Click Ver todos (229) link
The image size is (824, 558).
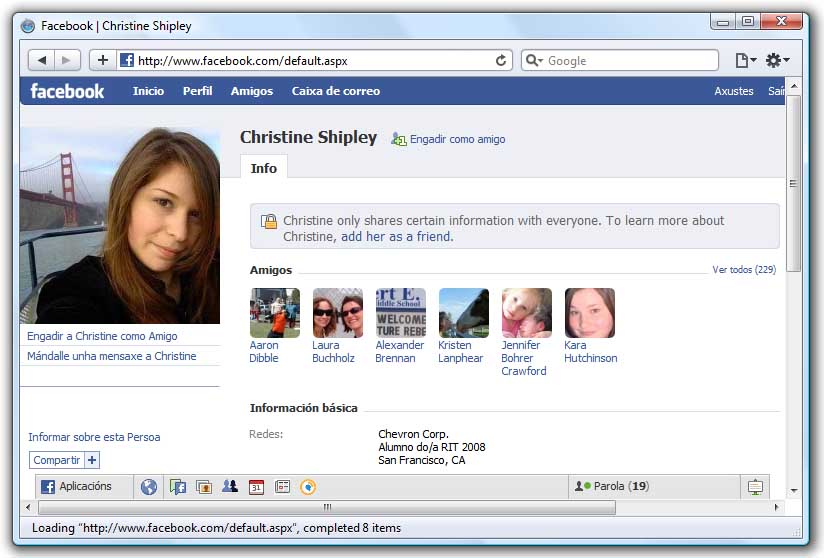click(744, 270)
